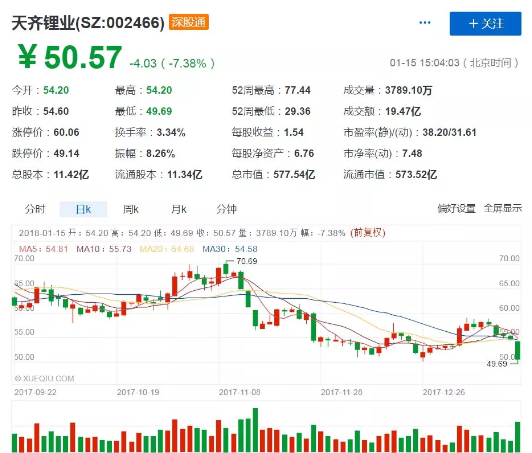Viewport: 532px width, 453px height.
Task: Open the three-dot more options menu
Action: click(x=425, y=23)
